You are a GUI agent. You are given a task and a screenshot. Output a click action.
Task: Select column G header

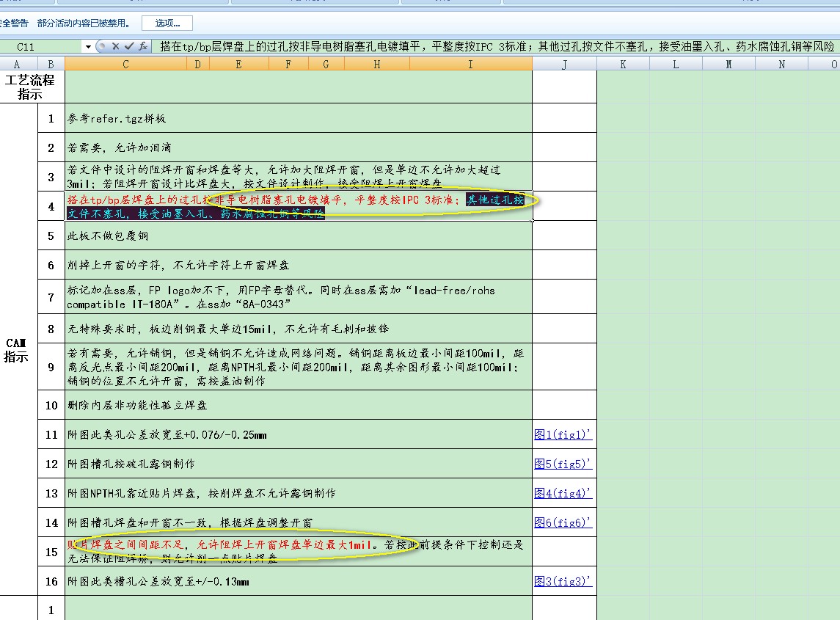pos(326,65)
